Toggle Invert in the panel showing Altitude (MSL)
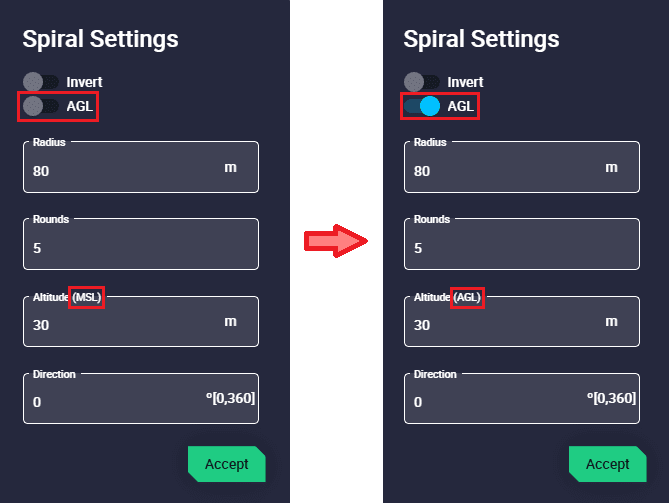 pyautogui.click(x=42, y=82)
